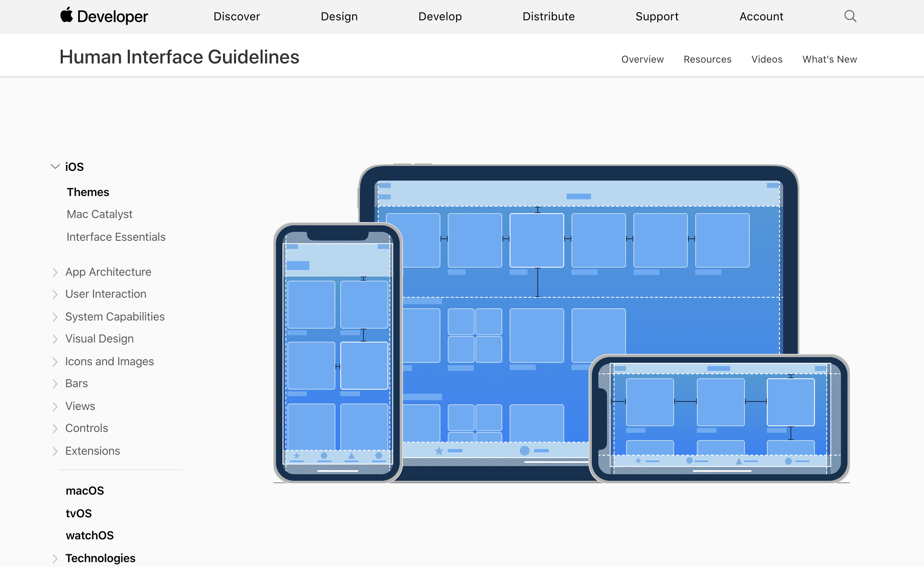Open the Account menu item
The image size is (924, 567).
coord(761,16)
